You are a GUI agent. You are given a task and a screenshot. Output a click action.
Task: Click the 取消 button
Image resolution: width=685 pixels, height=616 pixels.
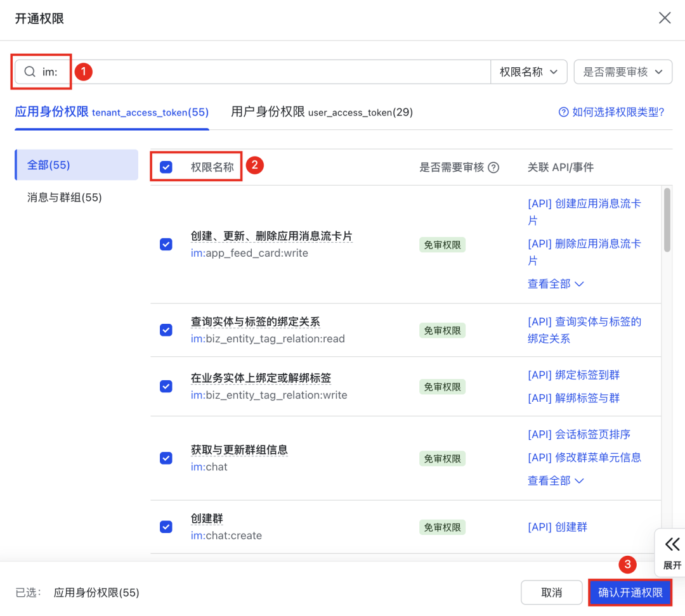pyautogui.click(x=551, y=592)
